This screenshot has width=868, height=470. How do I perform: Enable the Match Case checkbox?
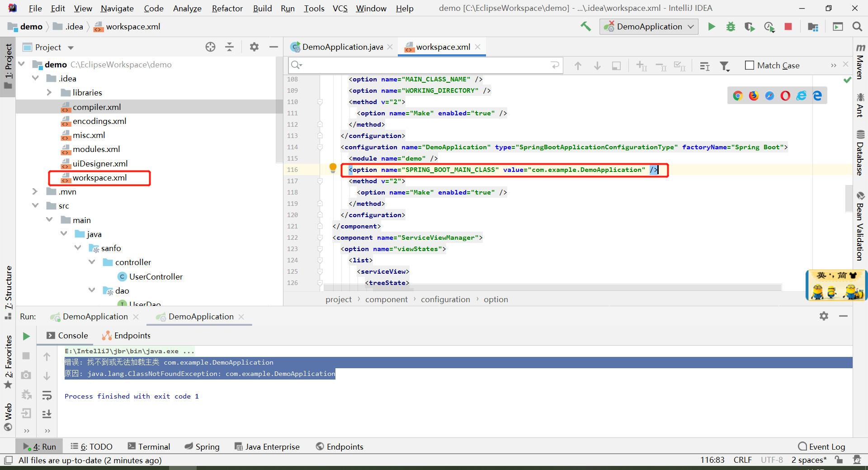(749, 65)
